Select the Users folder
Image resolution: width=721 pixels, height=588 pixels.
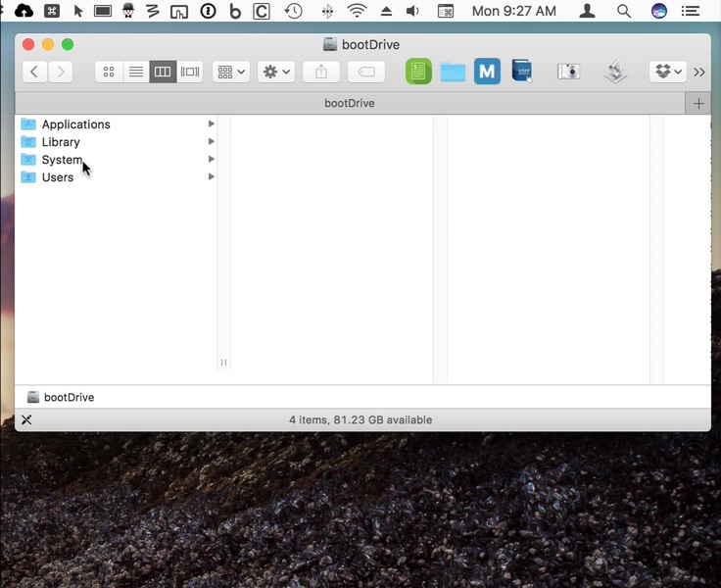pos(57,177)
